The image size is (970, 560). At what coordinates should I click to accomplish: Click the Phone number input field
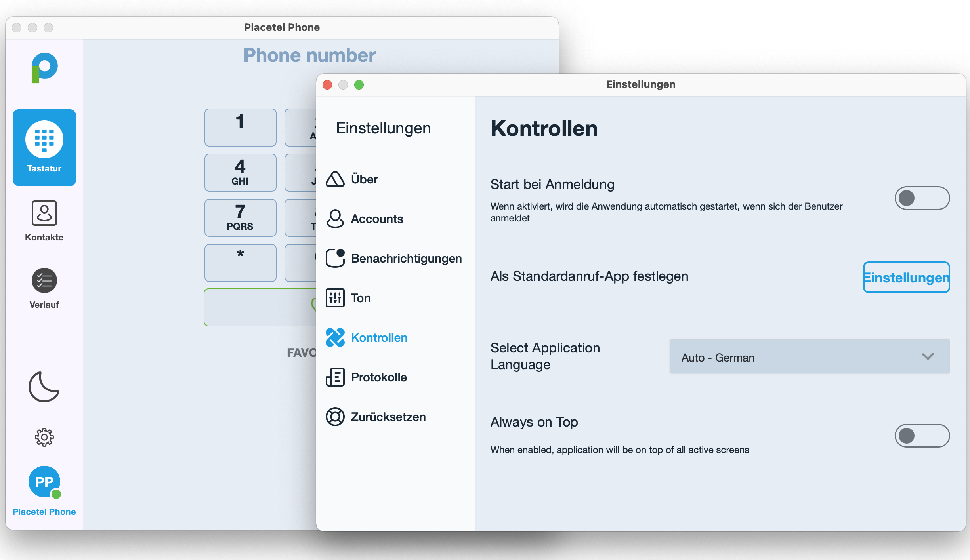[x=309, y=55]
